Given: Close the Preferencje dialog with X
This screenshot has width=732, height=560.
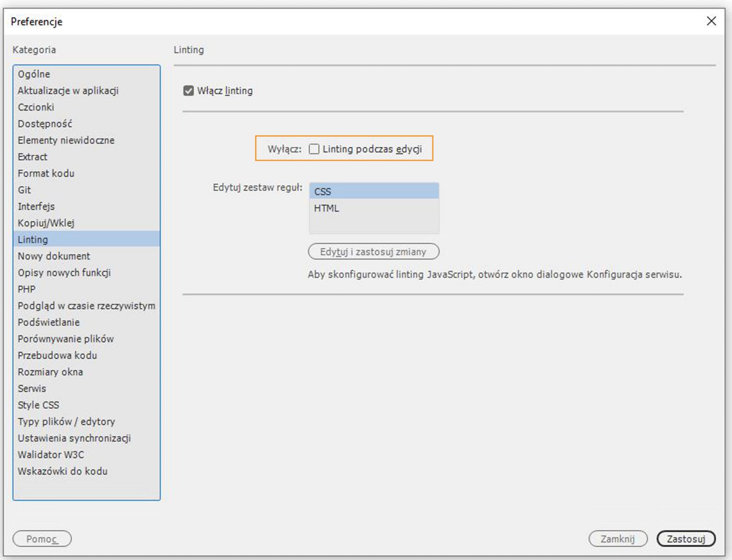Looking at the screenshot, I should 711,21.
